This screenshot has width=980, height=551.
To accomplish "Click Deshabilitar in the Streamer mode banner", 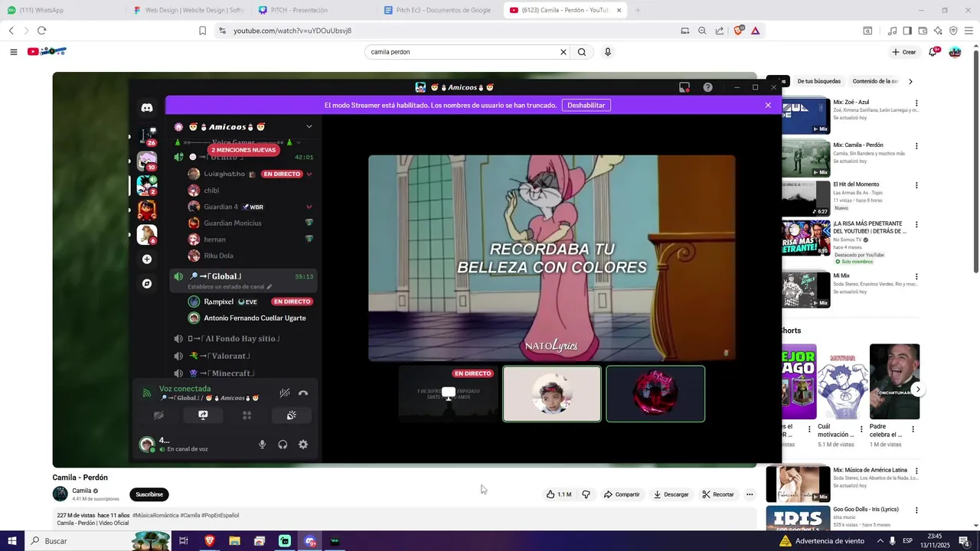I will pos(586,105).
